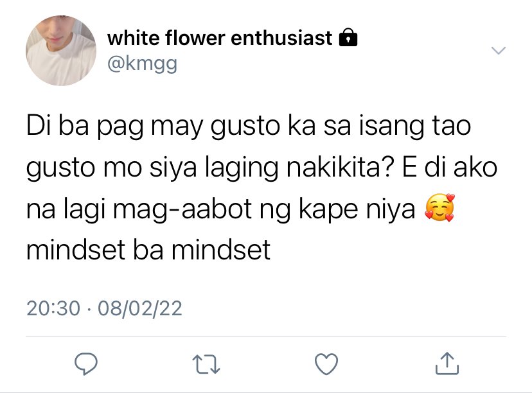
Task: Click the word "kape" in the tweet
Action: pos(328,209)
